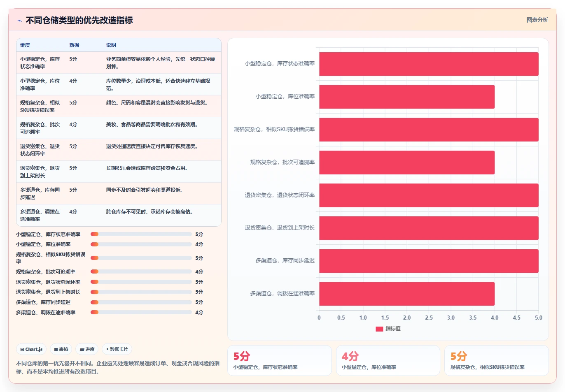
Task: Click the x-axis tick label 4.5
Action: tap(516, 318)
